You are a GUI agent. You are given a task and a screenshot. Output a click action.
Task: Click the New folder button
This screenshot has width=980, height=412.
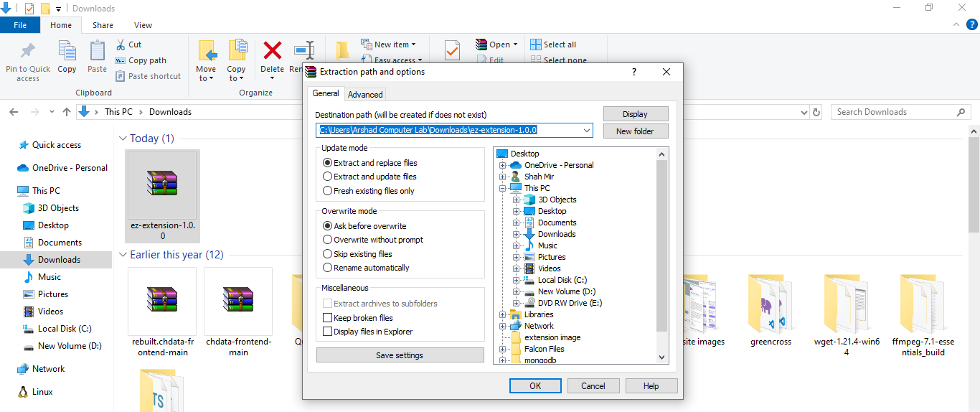tap(635, 131)
